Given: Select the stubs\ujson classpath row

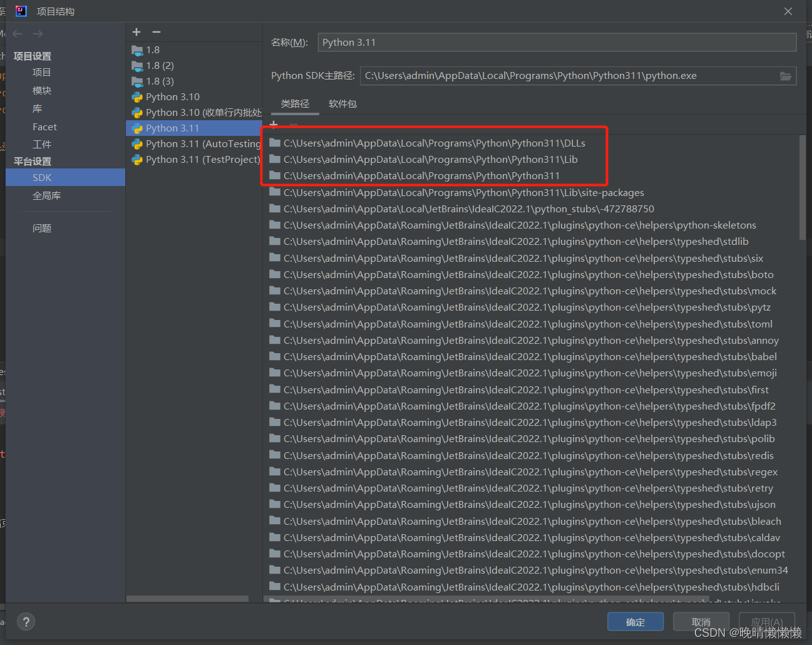Looking at the screenshot, I should click(532, 505).
